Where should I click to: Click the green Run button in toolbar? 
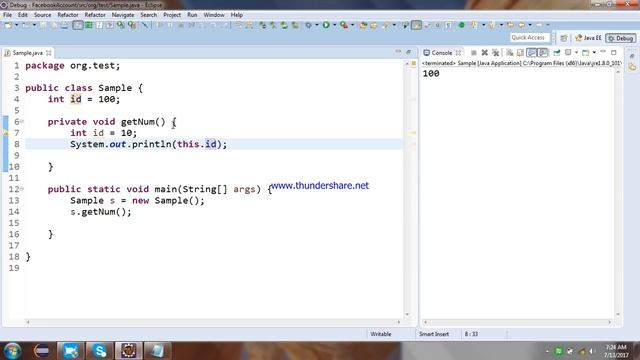(x=326, y=25)
